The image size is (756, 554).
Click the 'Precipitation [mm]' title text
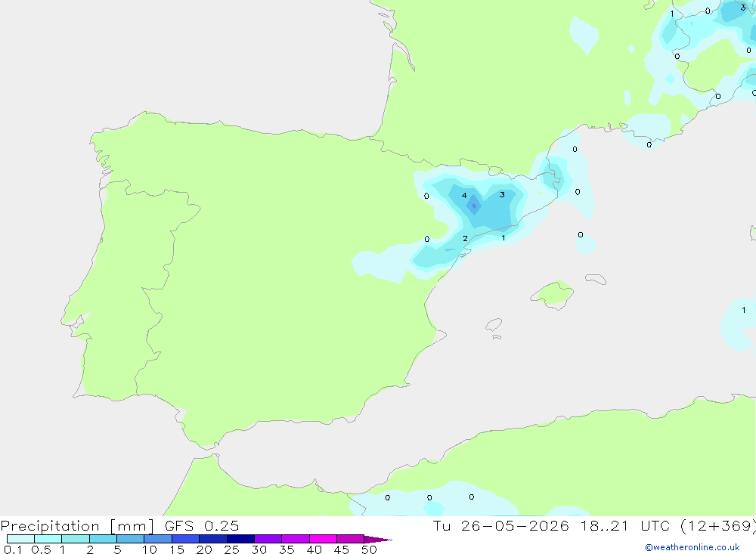click(77, 526)
